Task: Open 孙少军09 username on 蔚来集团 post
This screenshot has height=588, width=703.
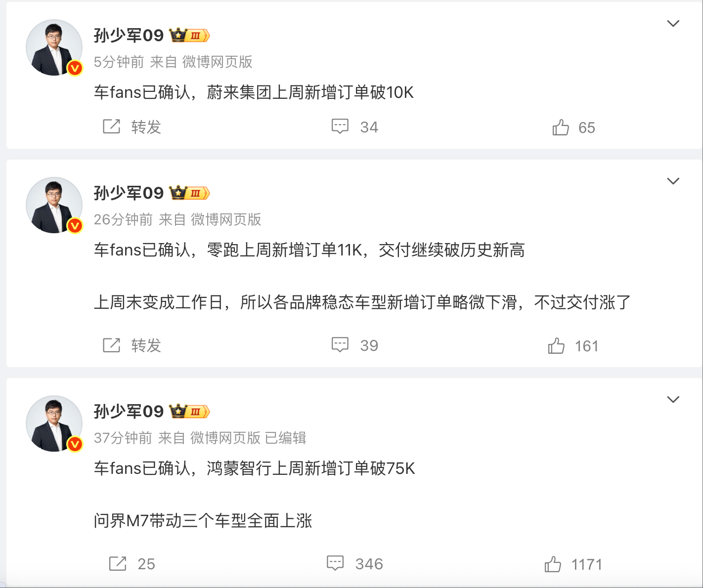Action: tap(129, 36)
